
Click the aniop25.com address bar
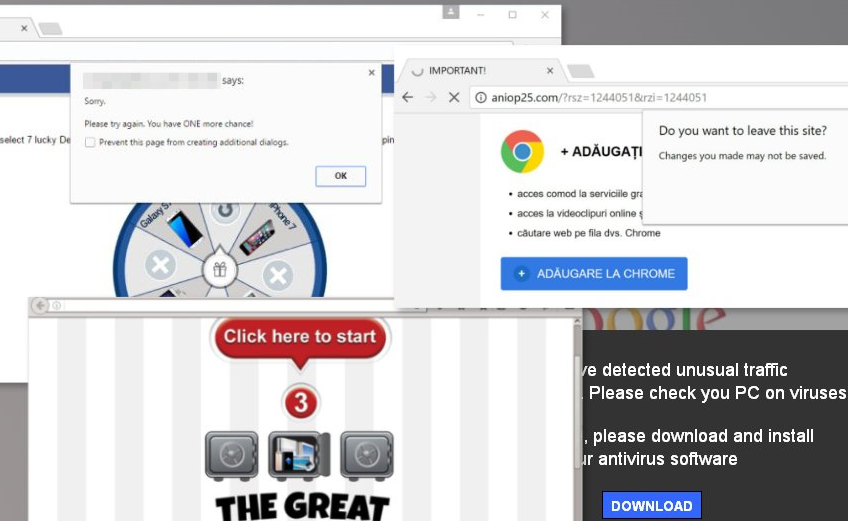(659, 97)
